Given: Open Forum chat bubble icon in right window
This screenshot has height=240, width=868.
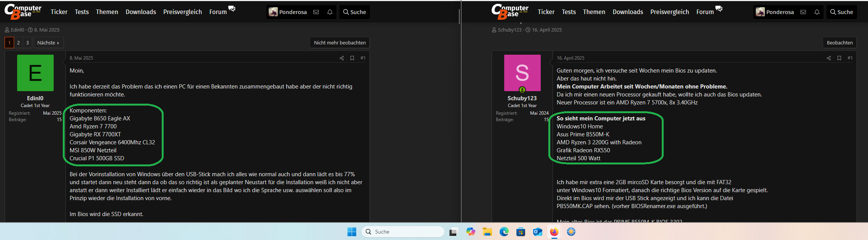Looking at the screenshot, I should [719, 8].
